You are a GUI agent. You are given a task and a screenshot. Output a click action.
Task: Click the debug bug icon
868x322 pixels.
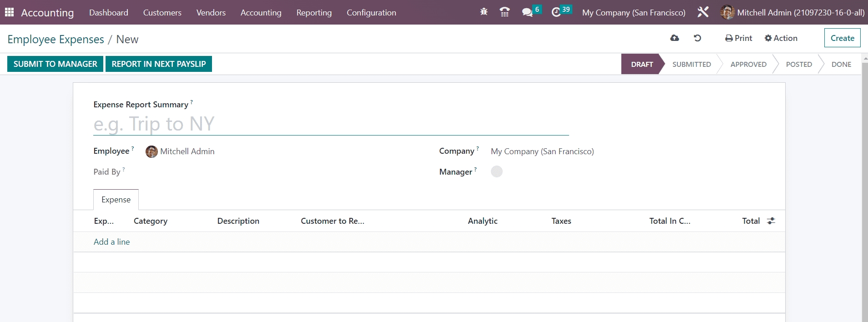484,12
